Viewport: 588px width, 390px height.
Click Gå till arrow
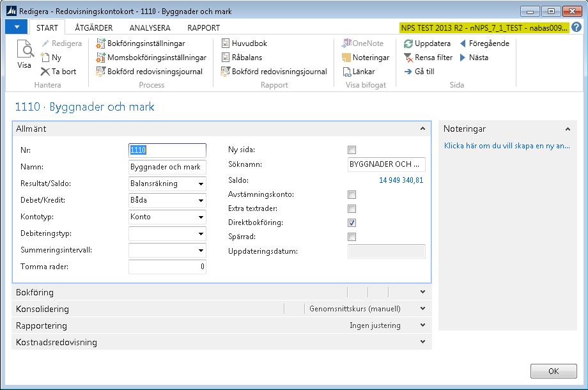tap(408, 72)
